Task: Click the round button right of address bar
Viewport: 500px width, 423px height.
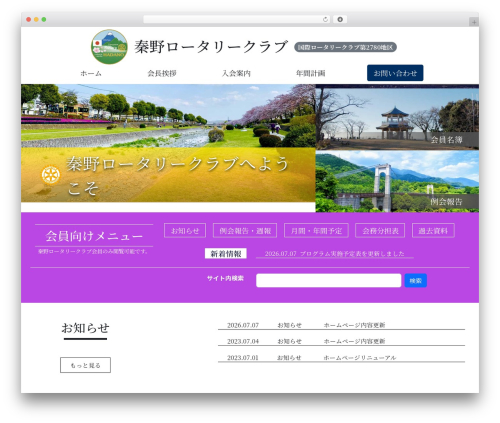Action: tap(340, 19)
